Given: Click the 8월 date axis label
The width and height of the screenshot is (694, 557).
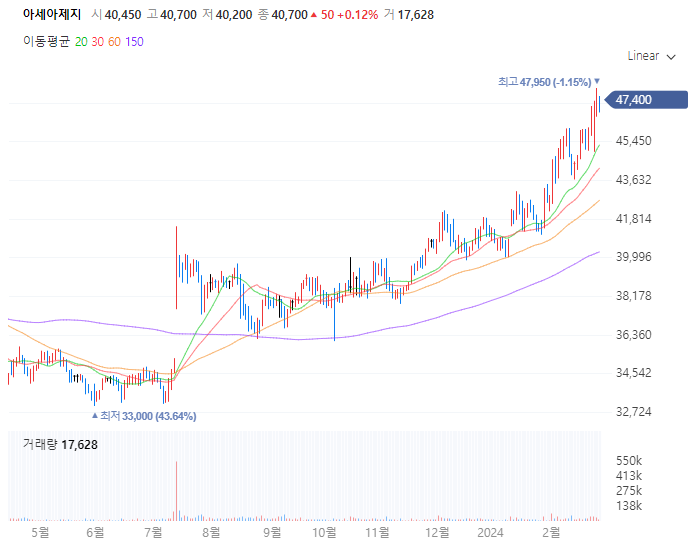Looking at the screenshot, I should [211, 532].
